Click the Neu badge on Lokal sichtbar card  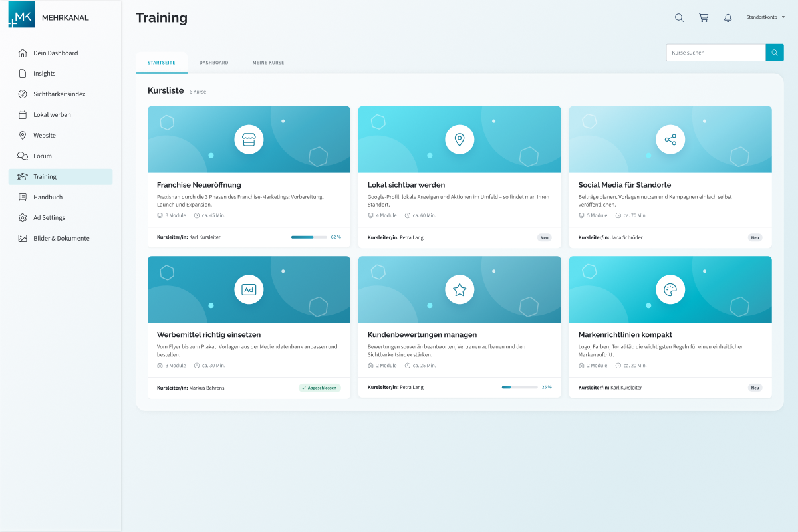tap(545, 237)
